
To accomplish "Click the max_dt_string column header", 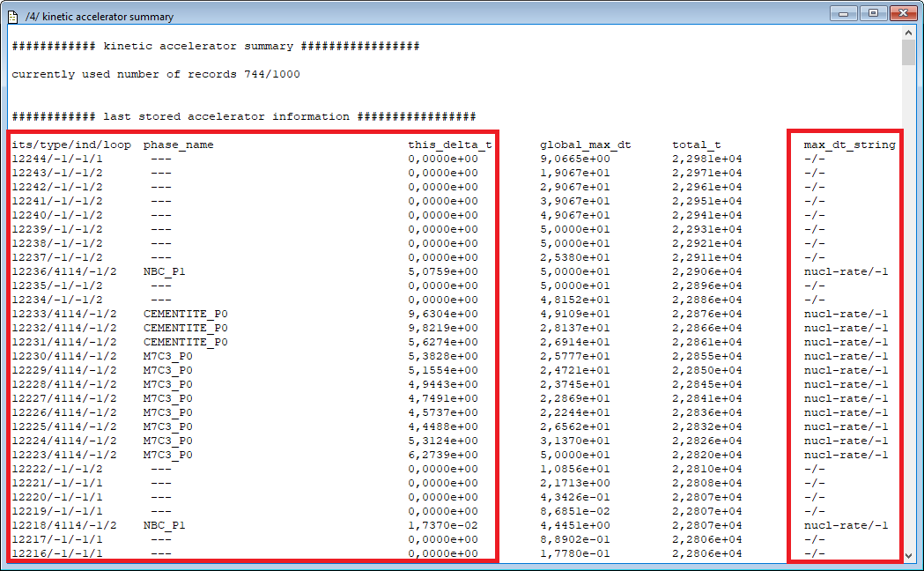I will point(849,145).
